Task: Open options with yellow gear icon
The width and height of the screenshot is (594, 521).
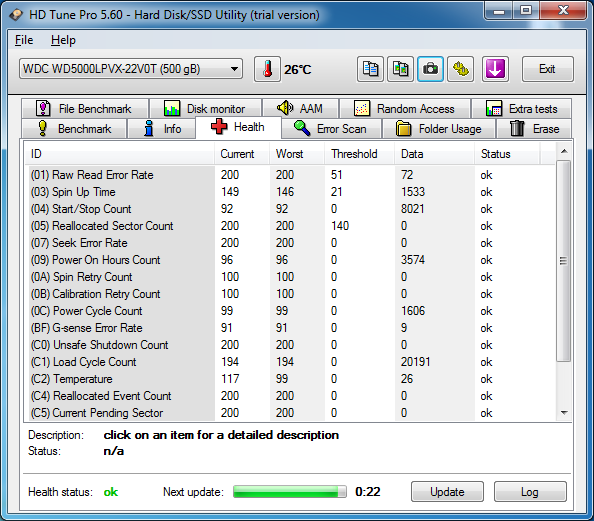Action: click(x=460, y=69)
